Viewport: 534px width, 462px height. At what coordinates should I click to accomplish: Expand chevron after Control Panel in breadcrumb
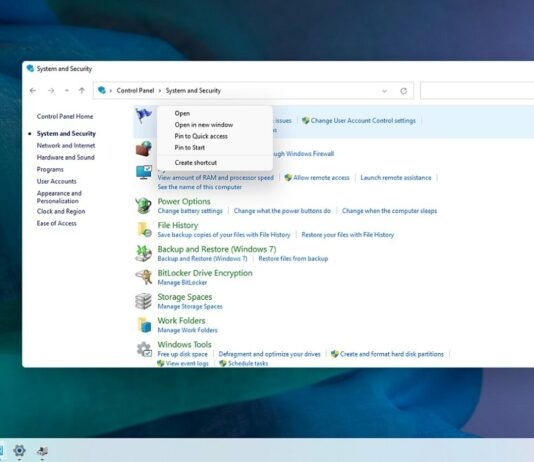(160, 91)
